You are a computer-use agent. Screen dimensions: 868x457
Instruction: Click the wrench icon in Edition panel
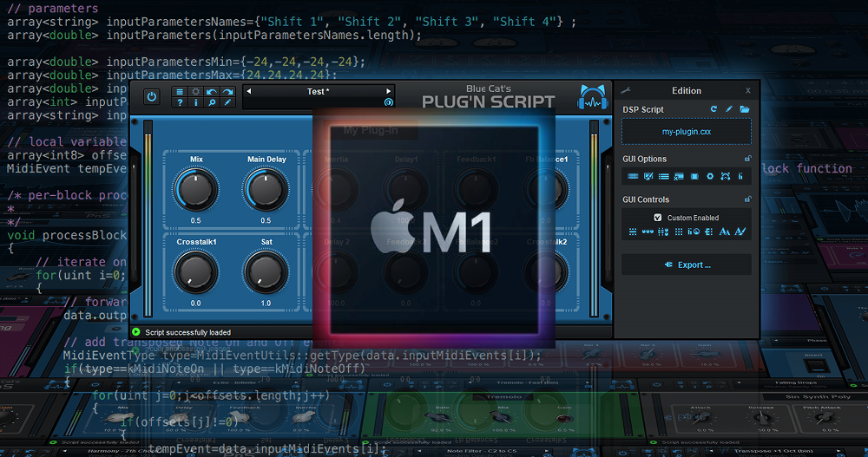626,91
